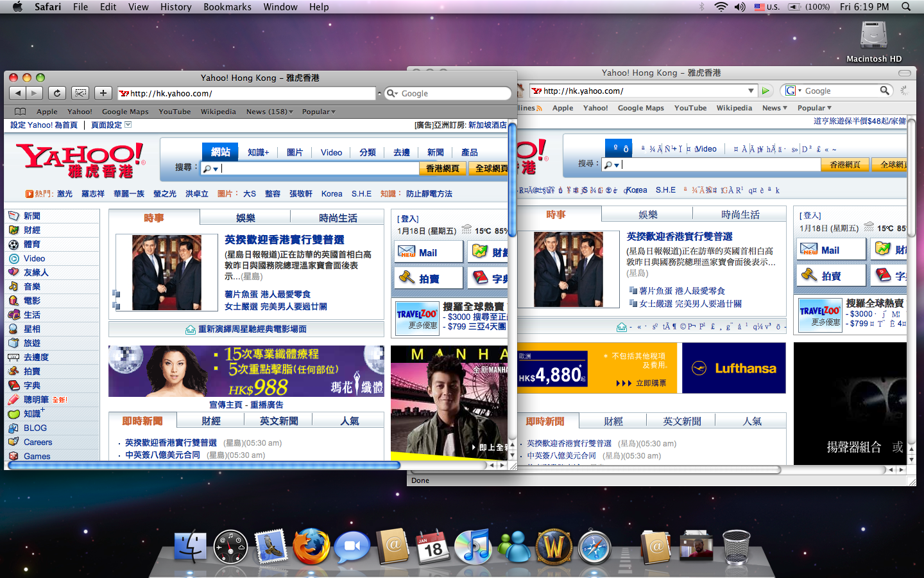Click Safari back arrow in front window
Image resolution: width=924 pixels, height=578 pixels.
(x=18, y=93)
